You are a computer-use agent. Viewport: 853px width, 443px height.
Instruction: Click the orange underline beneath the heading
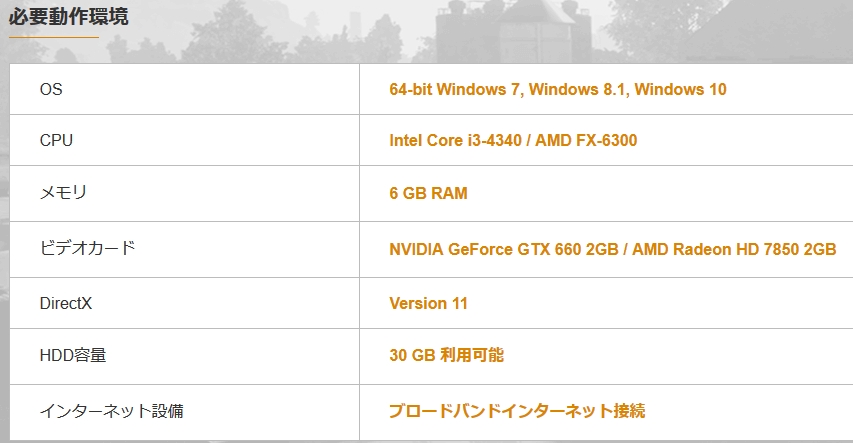pos(54,37)
